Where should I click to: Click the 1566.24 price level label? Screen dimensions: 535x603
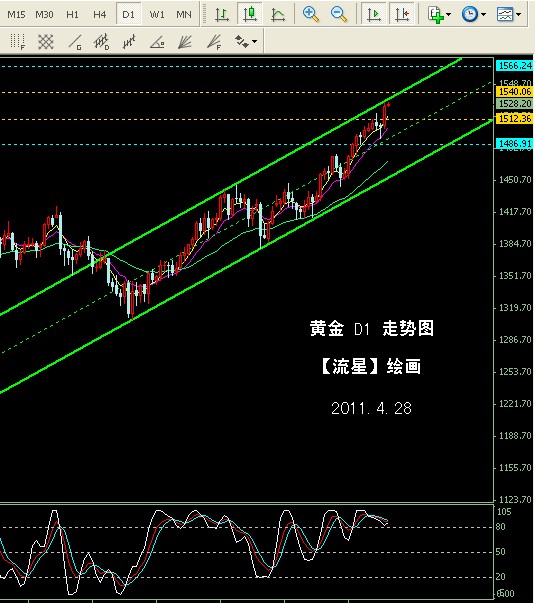(x=515, y=66)
